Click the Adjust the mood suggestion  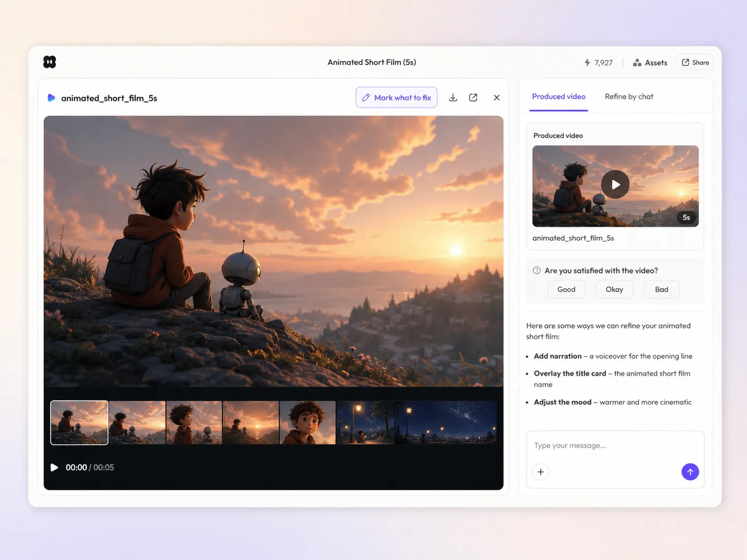[x=613, y=402]
